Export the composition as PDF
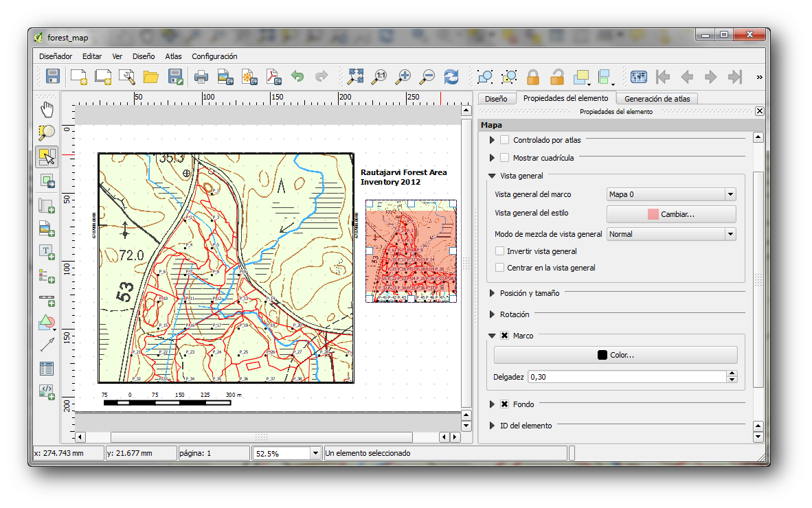The height and width of the screenshot is (508, 812). (273, 77)
